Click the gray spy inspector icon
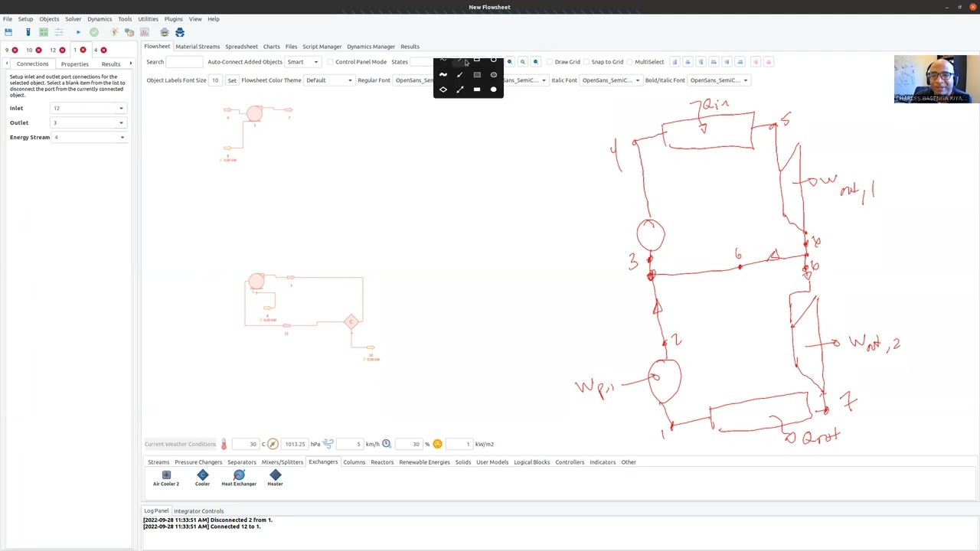 click(x=164, y=32)
